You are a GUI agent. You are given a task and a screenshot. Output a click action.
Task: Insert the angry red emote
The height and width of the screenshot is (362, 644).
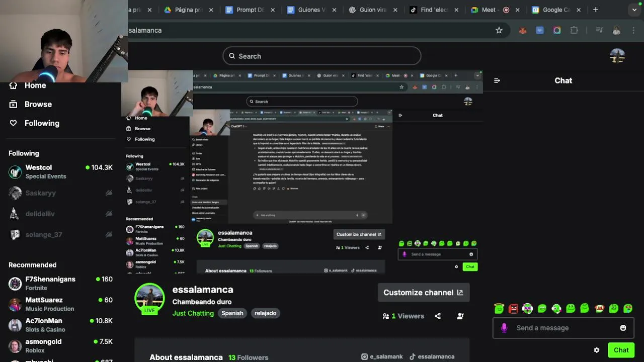[513, 309]
